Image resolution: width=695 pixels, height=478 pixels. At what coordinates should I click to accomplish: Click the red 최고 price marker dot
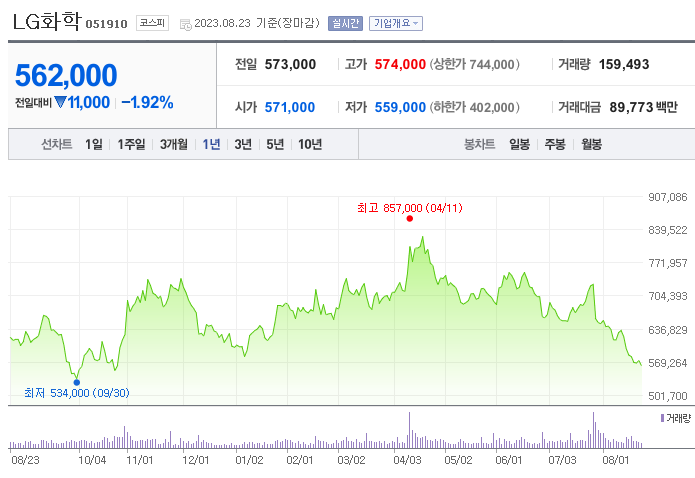click(410, 219)
